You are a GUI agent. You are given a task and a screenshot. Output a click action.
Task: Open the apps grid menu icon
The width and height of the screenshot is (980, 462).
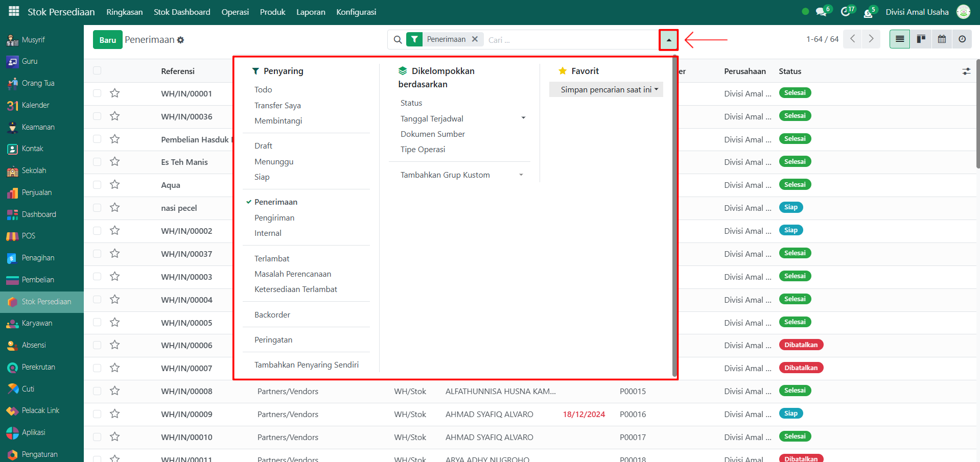(14, 11)
